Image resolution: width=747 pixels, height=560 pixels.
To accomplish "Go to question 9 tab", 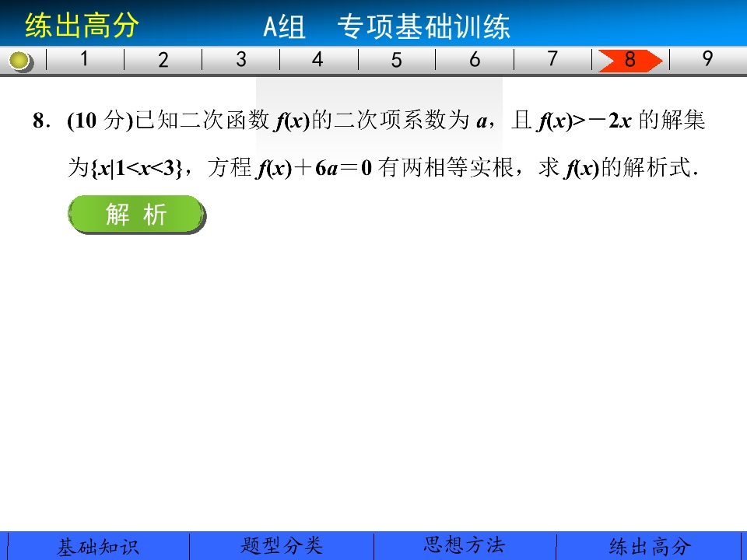I will click(x=708, y=60).
